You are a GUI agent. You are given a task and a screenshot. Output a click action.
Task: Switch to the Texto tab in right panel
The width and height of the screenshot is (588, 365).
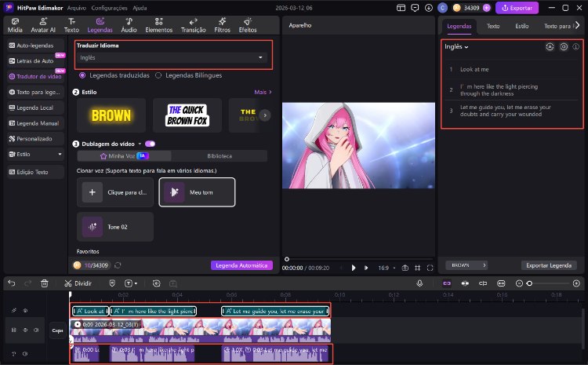tap(493, 26)
